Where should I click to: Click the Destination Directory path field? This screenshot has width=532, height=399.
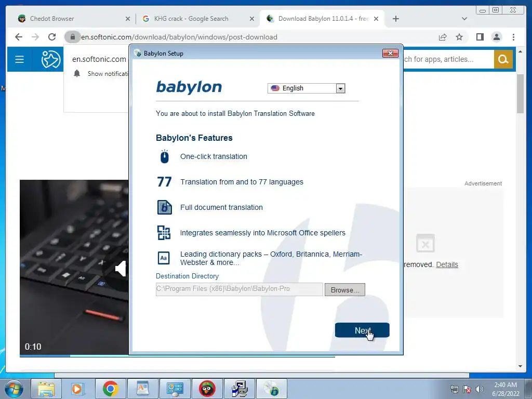click(239, 289)
